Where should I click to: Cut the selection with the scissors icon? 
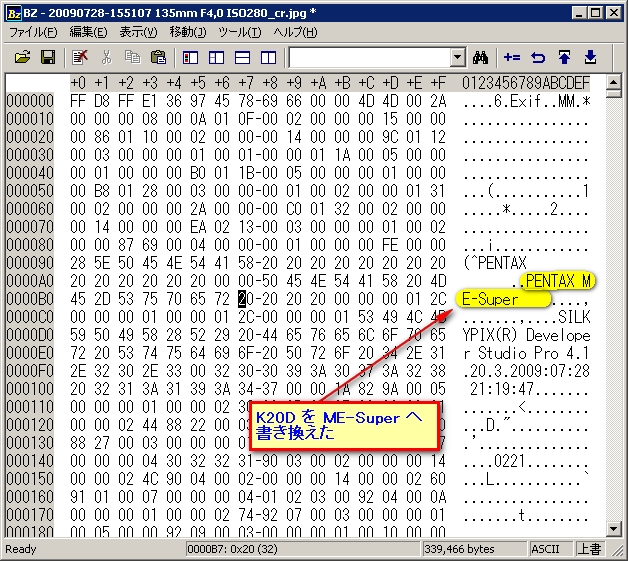pos(106,58)
